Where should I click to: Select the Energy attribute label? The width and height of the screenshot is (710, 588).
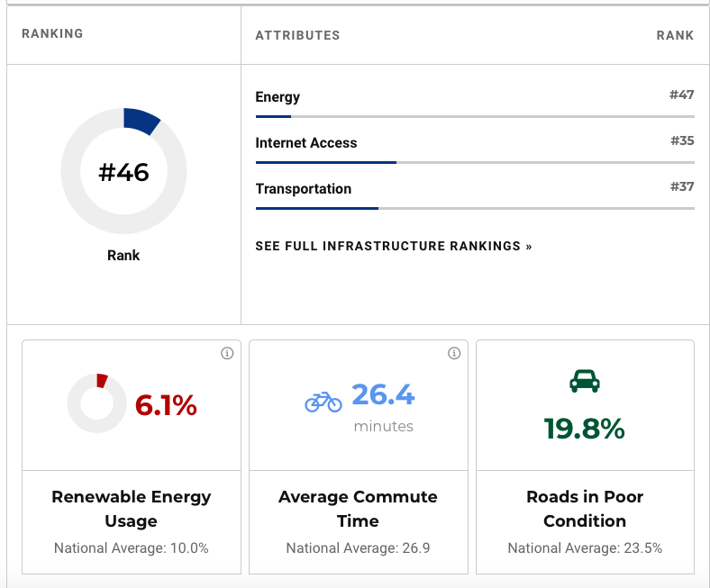point(278,97)
